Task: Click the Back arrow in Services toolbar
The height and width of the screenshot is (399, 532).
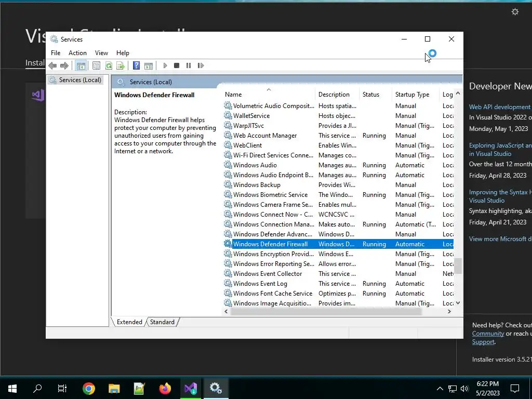Action: pyautogui.click(x=52, y=65)
